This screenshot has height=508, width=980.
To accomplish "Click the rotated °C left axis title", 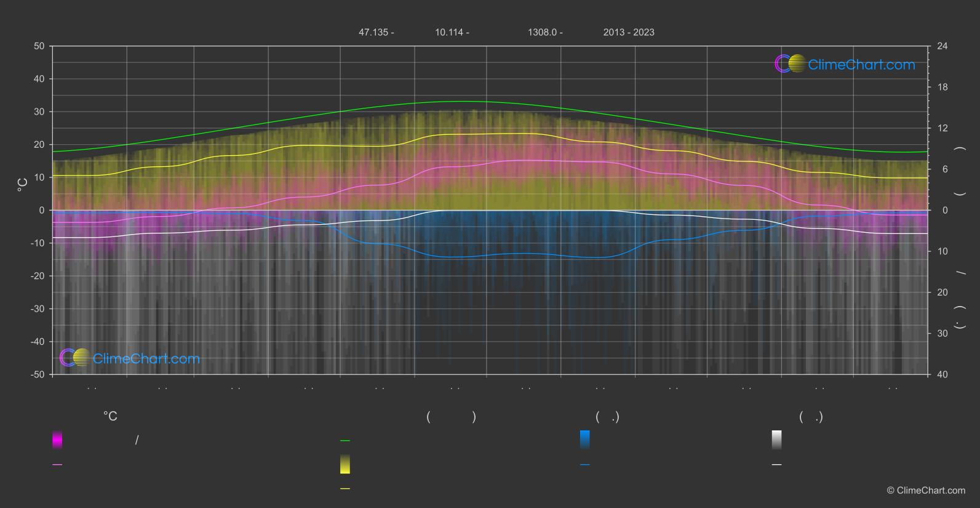I will (x=23, y=185).
